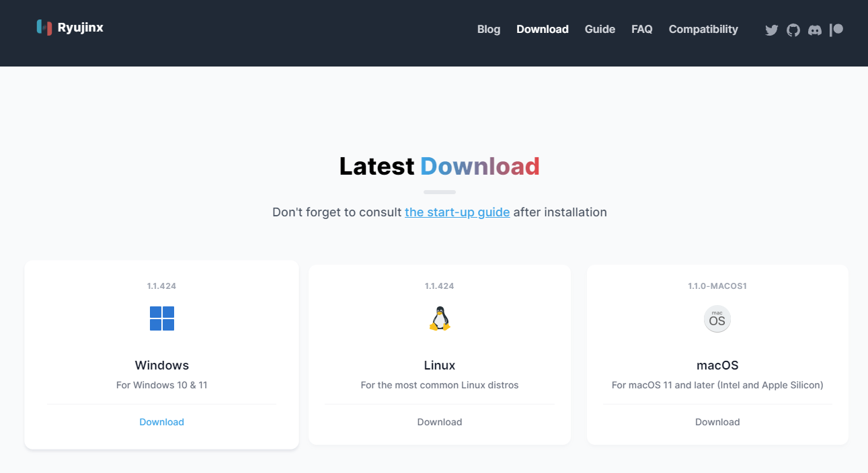The image size is (868, 473).
Task: Download the Linux build
Action: 440,422
